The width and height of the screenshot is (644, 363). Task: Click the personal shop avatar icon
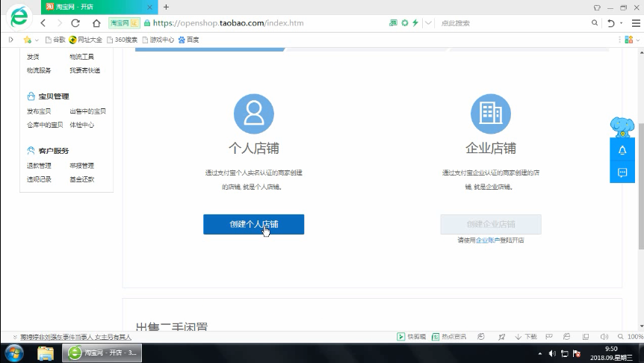(254, 114)
